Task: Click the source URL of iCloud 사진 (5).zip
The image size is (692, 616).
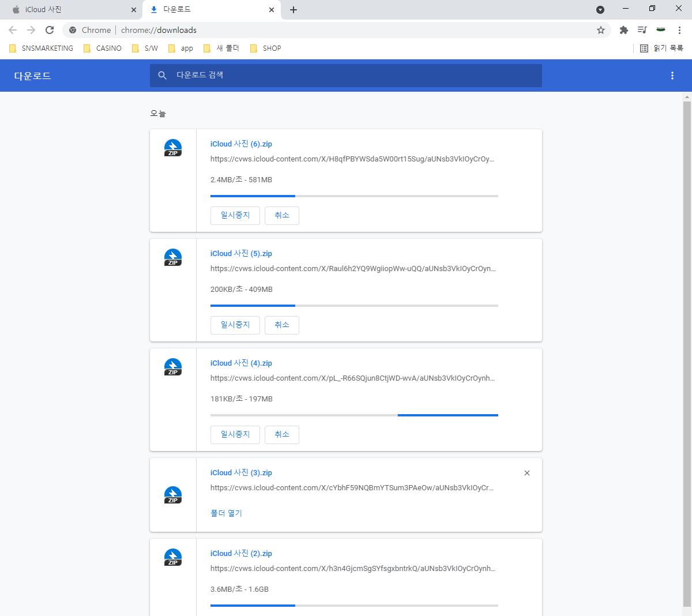Action: [x=353, y=269]
